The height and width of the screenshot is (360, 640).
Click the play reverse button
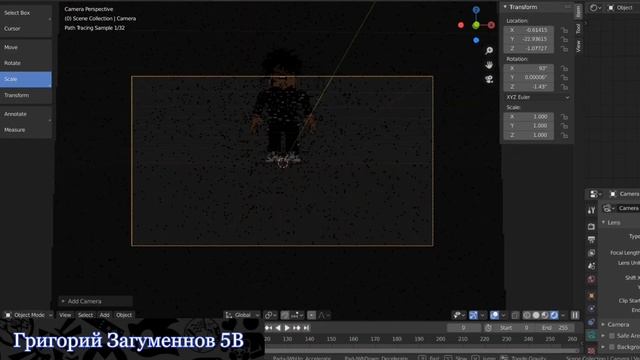278,328
